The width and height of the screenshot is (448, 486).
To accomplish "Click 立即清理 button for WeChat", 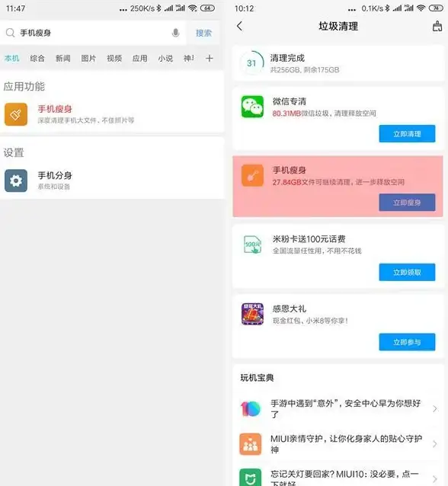I will 407,134.
